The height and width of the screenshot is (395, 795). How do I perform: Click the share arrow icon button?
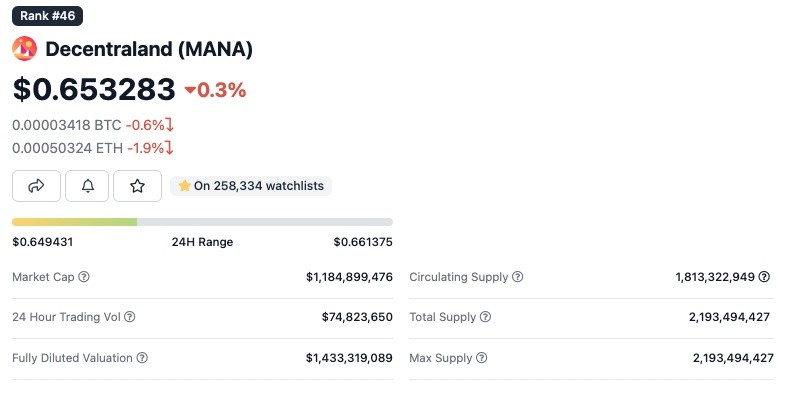pos(36,186)
